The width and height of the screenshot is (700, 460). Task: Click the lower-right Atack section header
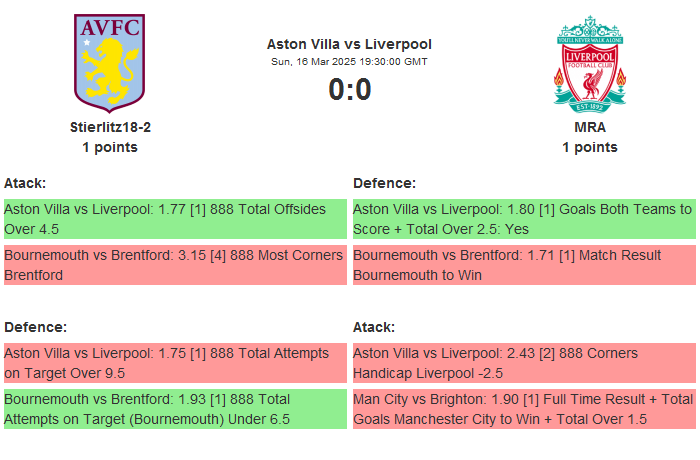click(374, 327)
